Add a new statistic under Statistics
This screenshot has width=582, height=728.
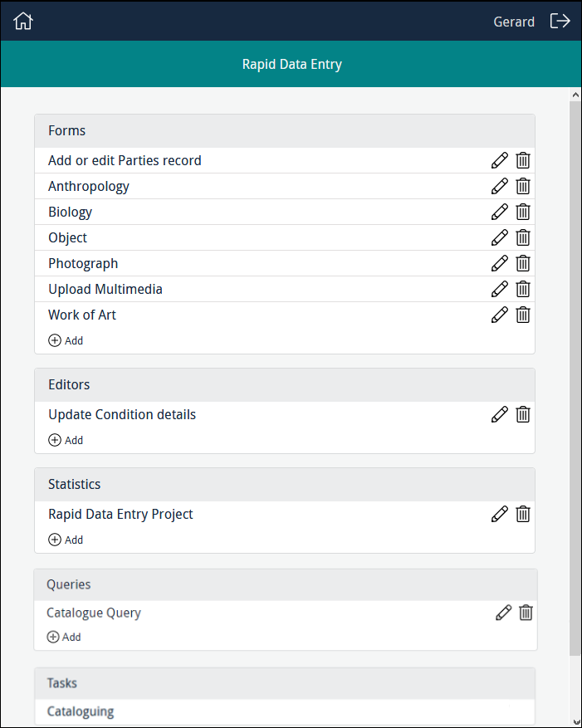[66, 540]
